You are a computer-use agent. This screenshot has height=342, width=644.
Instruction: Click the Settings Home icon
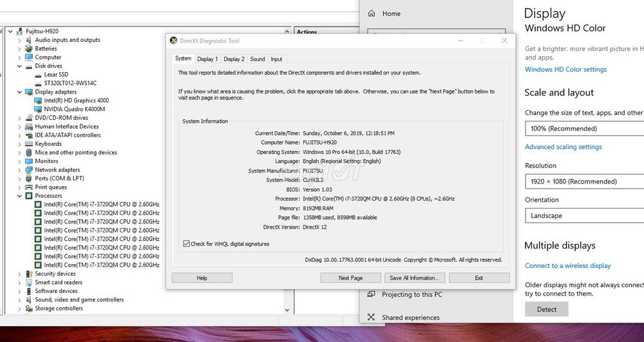click(372, 13)
